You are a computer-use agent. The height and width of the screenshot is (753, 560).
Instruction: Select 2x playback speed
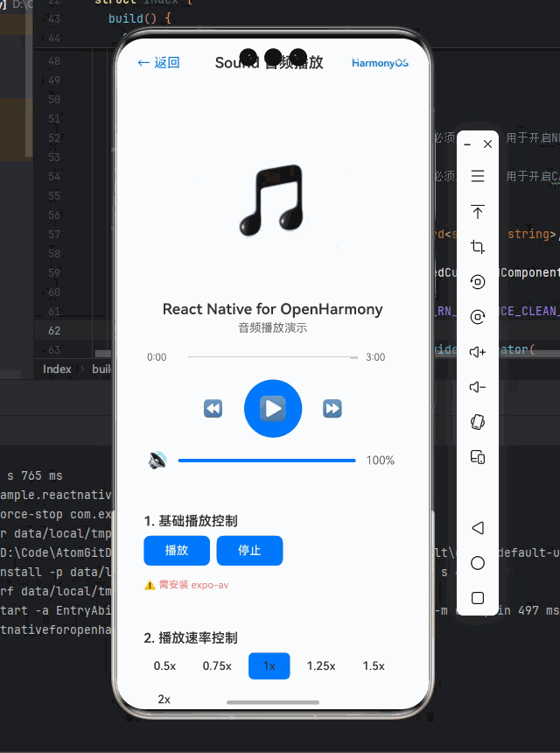click(x=164, y=700)
